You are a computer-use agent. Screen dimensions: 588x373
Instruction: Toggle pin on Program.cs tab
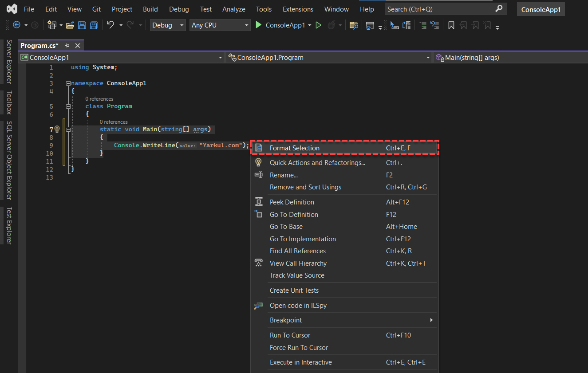coord(67,46)
